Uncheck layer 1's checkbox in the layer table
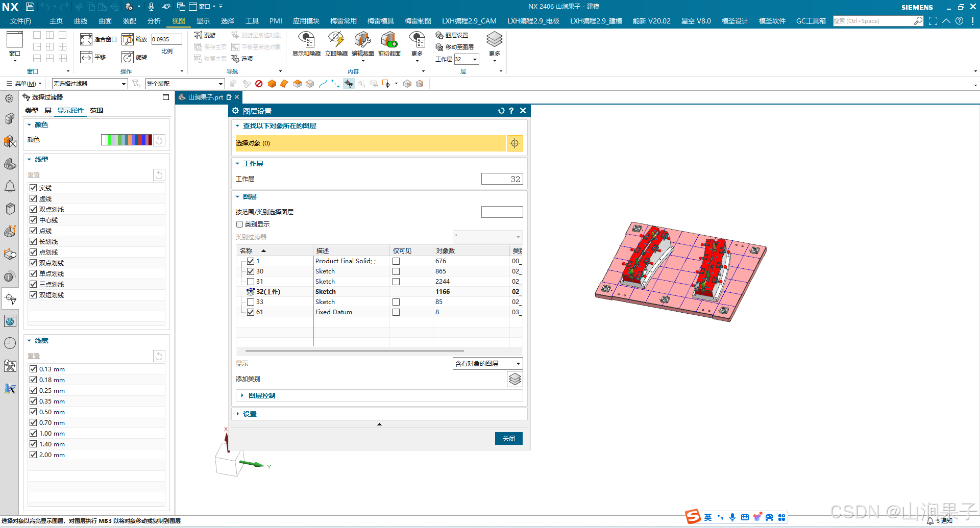Screen dimensions: 980x528 pyautogui.click(x=251, y=261)
